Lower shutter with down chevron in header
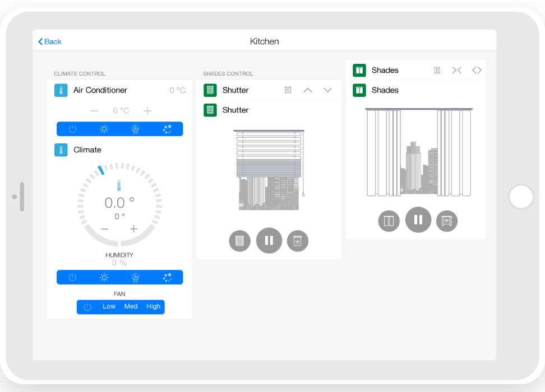This screenshot has width=545, height=392. [327, 90]
